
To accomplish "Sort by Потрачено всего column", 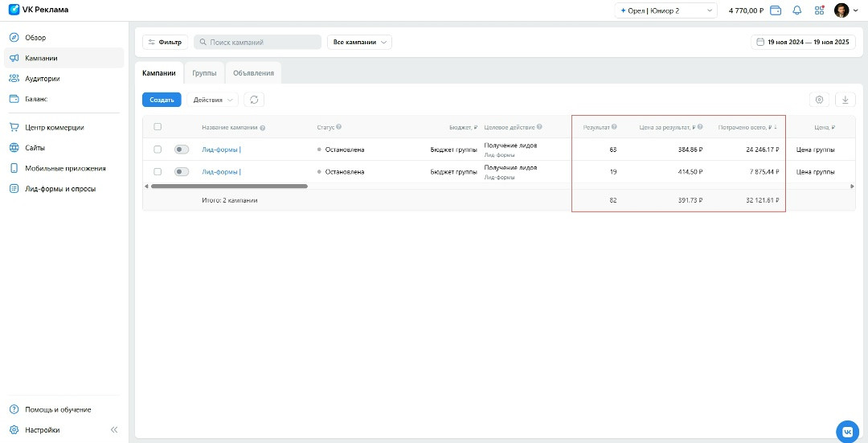I will tap(748, 127).
